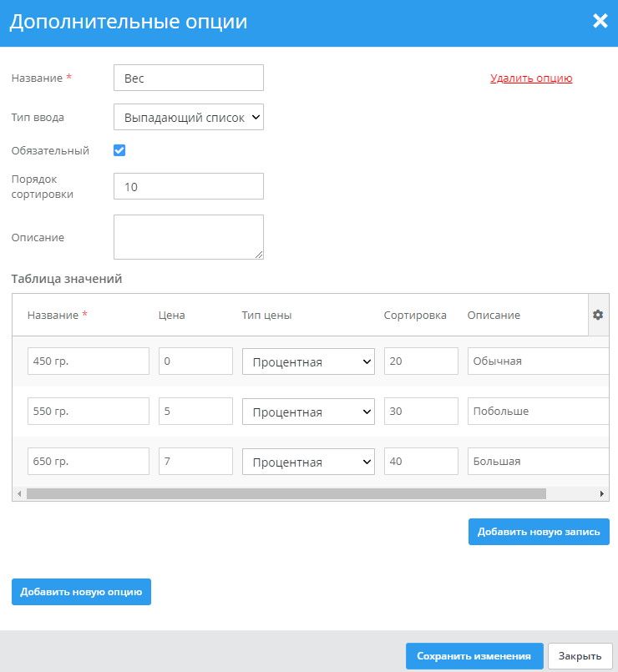Click the right arrow of horizontal scrollbar
The image size is (618, 672).
601,494
